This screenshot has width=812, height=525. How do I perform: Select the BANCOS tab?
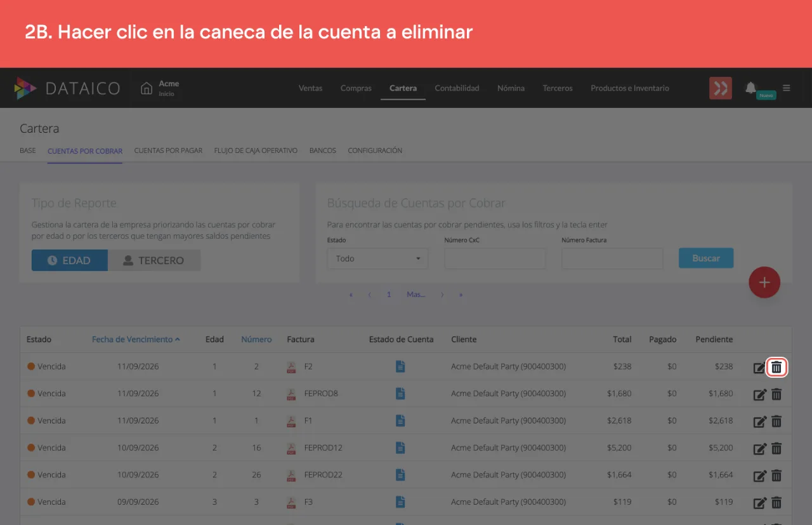[x=323, y=151]
